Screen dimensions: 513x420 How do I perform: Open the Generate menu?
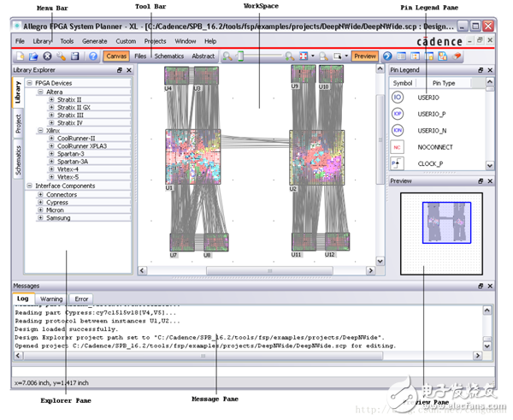(95, 41)
